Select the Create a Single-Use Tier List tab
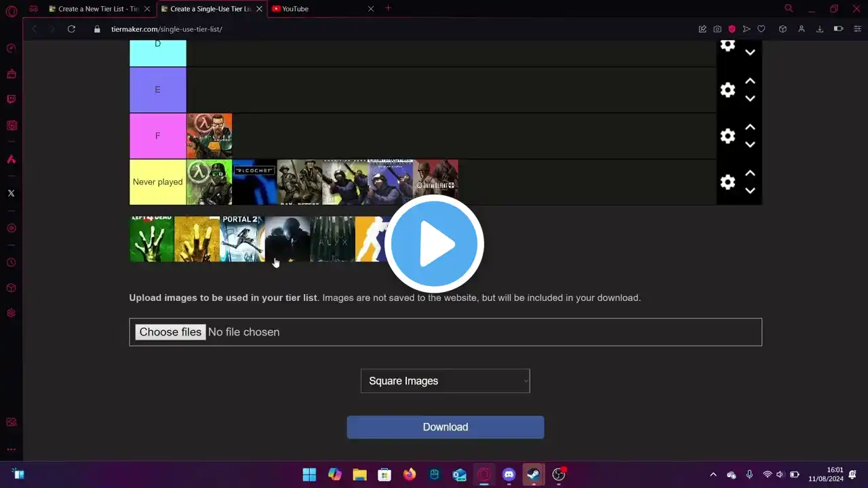Viewport: 868px width, 488px height. tap(205, 9)
